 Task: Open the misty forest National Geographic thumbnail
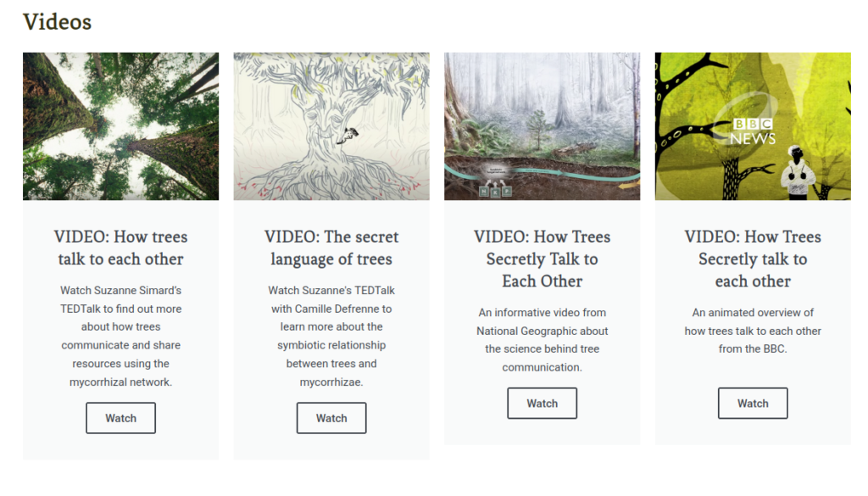(x=542, y=126)
